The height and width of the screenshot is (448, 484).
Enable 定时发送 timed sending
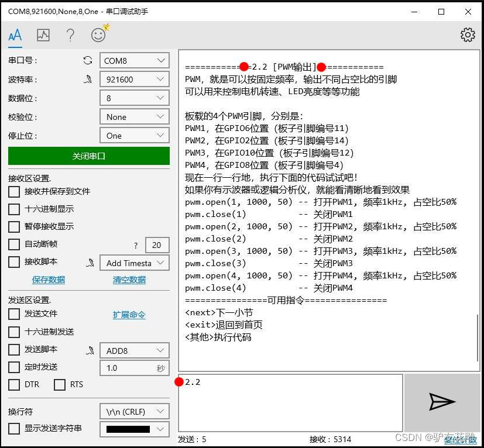pos(13,367)
